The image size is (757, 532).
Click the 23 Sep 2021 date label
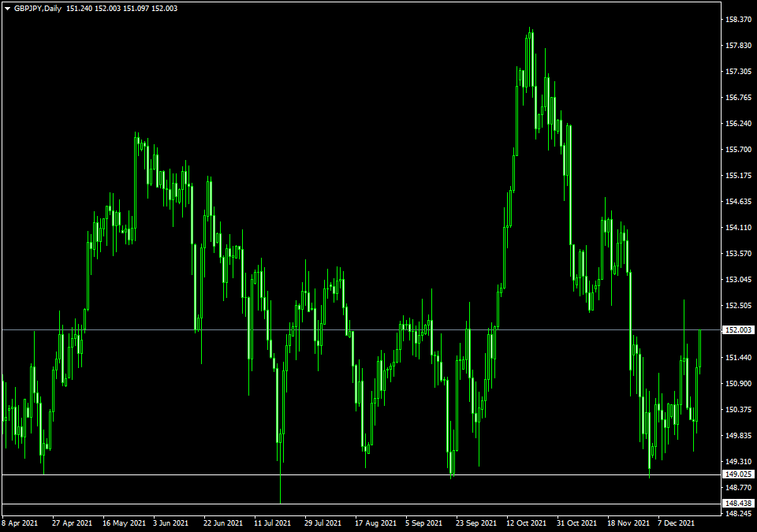pyautogui.click(x=476, y=523)
